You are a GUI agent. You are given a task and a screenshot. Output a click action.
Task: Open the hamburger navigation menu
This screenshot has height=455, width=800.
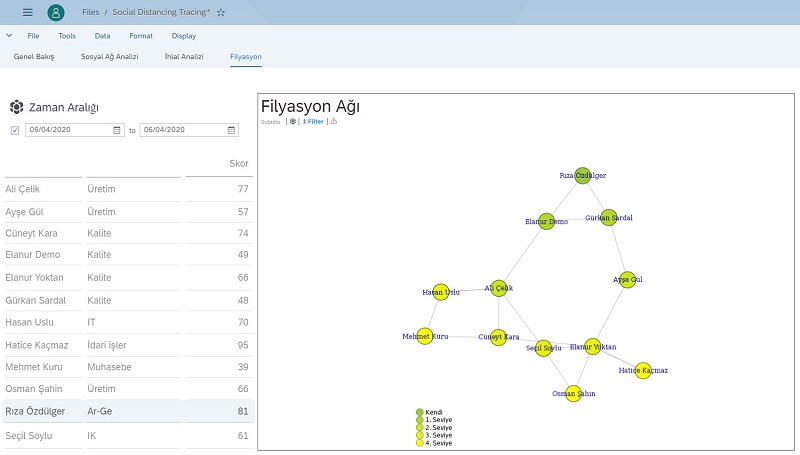[27, 12]
